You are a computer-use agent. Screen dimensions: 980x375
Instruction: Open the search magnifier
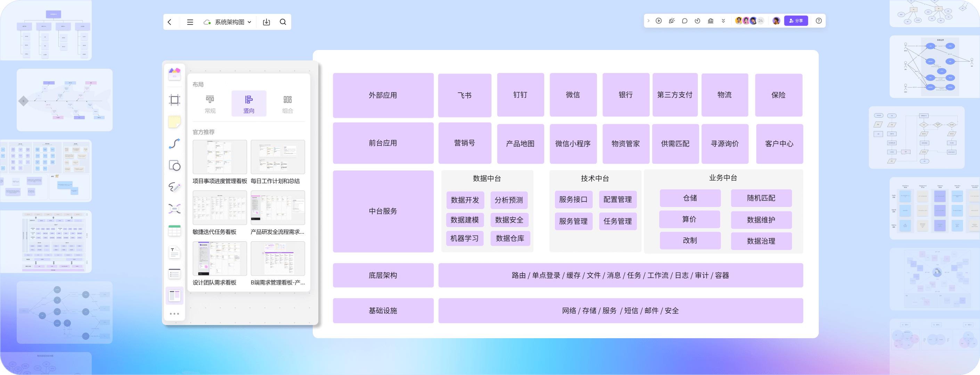[x=283, y=22]
